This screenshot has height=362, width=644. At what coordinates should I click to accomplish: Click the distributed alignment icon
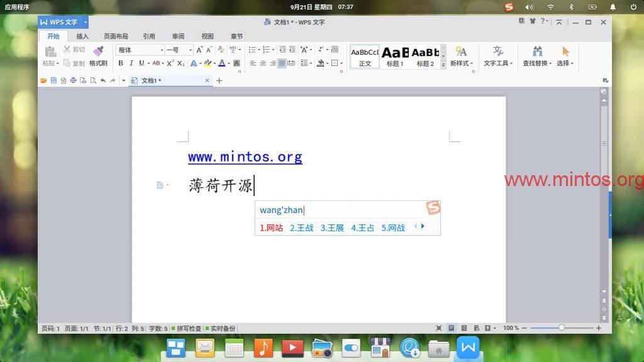coord(291,63)
